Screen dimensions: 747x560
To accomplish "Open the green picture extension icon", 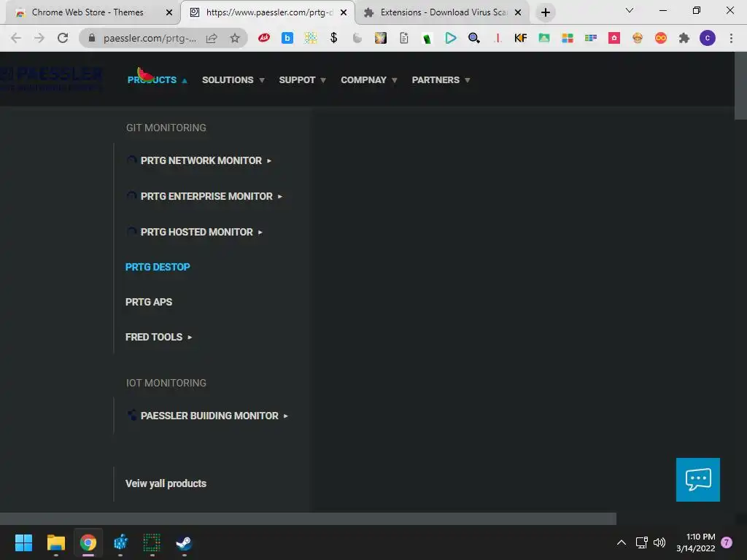I will (x=544, y=38).
